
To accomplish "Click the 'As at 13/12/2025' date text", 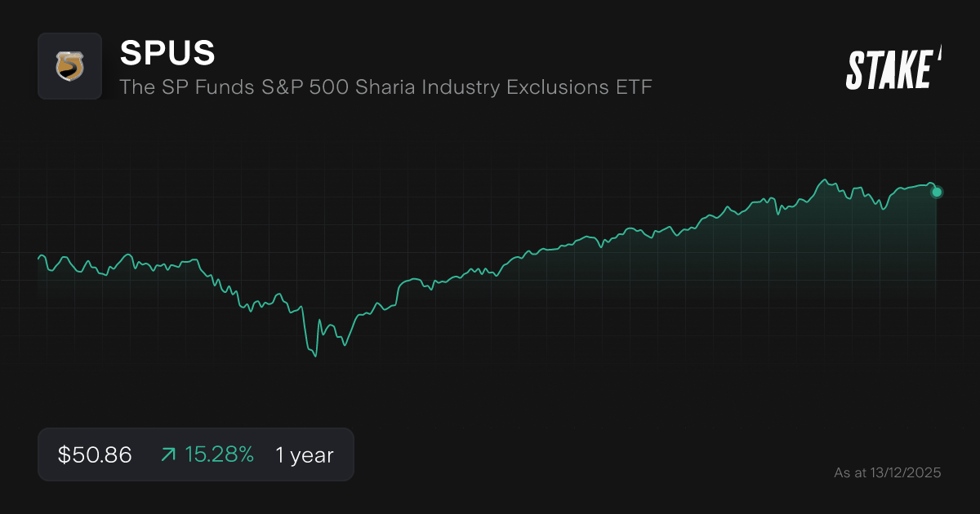I will (888, 472).
